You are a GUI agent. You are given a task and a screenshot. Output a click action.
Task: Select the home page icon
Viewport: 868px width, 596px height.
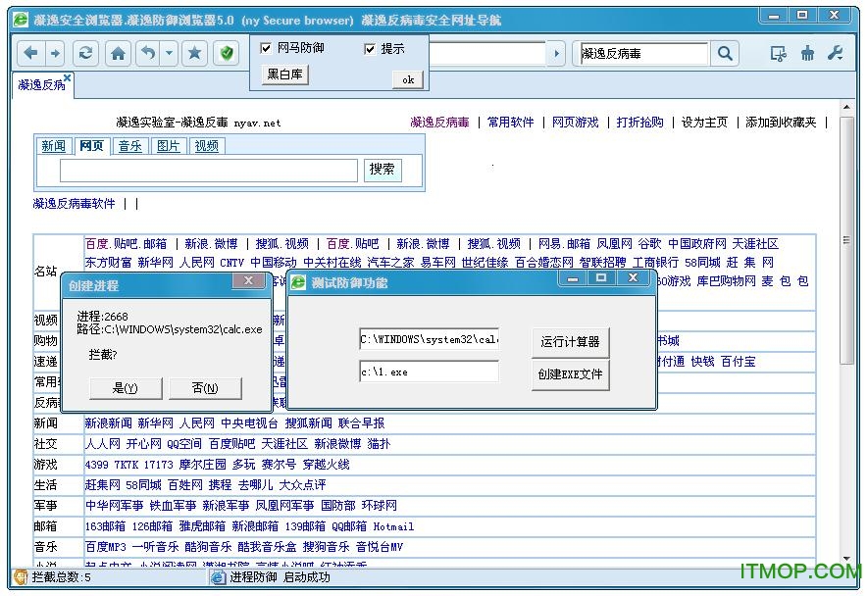(x=120, y=54)
